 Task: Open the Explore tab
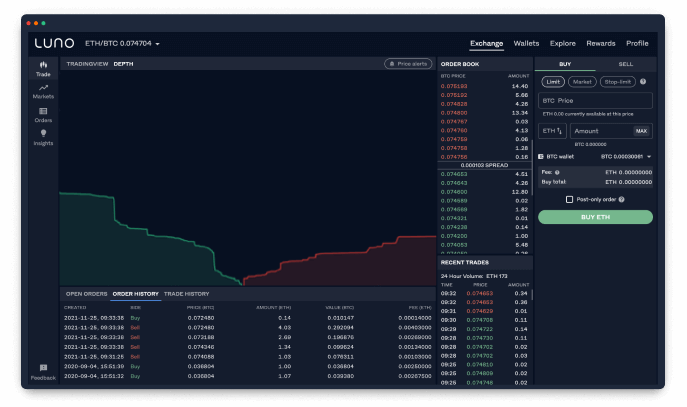pos(563,43)
